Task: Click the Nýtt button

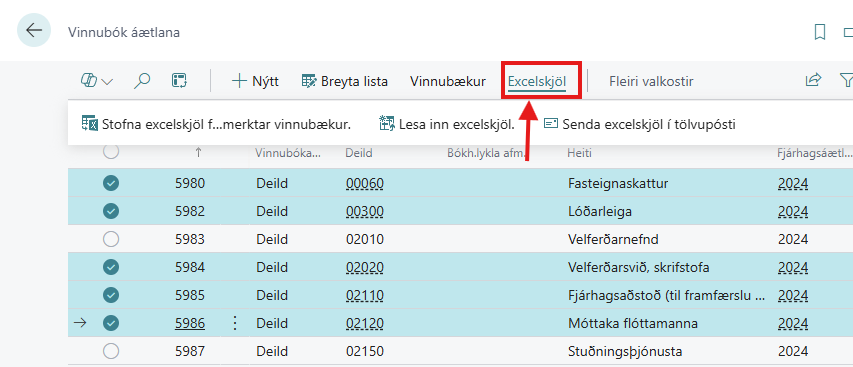Action: coord(255,82)
